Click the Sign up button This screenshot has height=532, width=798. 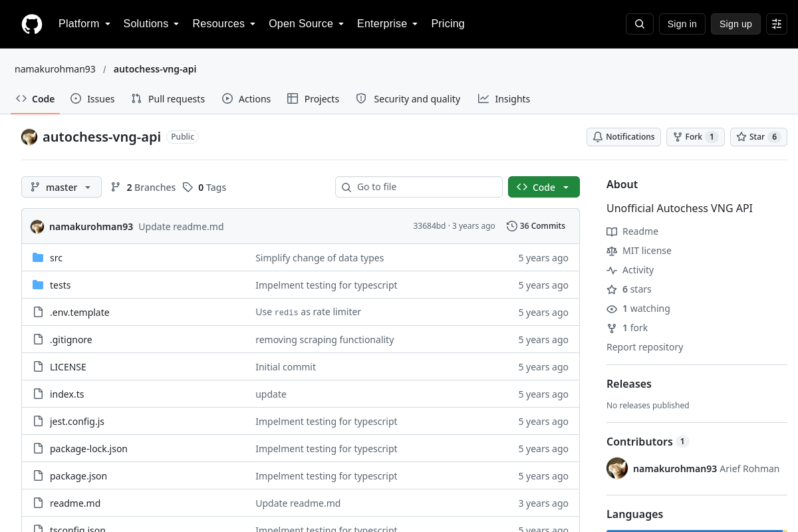pos(735,24)
